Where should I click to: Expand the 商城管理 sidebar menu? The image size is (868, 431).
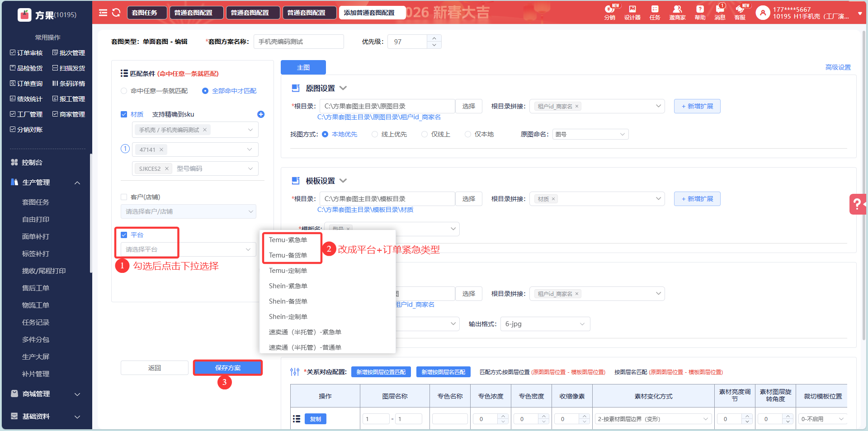77,394
